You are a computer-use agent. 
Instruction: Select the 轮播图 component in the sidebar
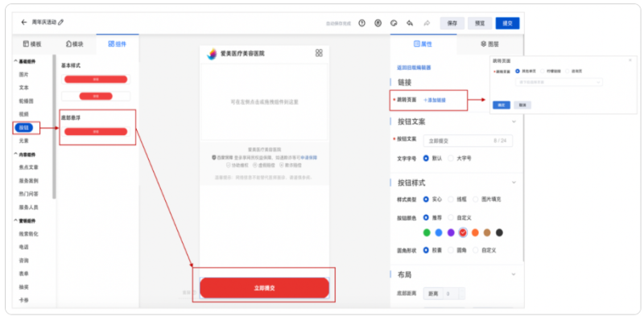(x=26, y=101)
